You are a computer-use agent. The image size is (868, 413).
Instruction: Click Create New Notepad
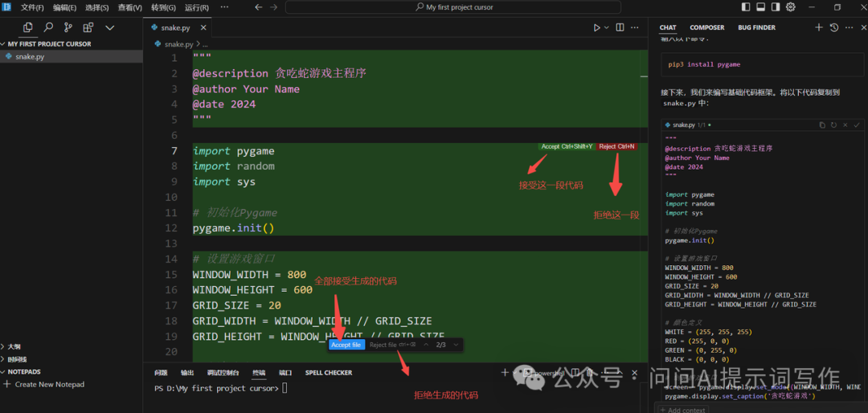[44, 384]
